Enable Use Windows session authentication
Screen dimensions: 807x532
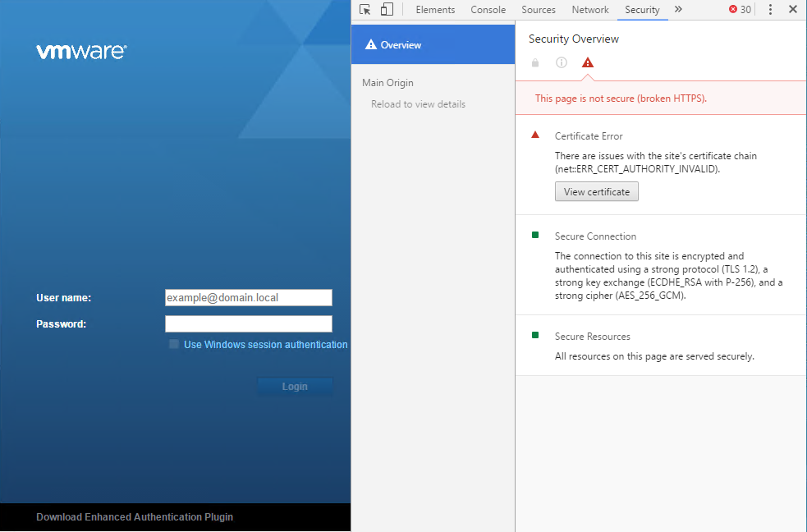[x=173, y=344]
